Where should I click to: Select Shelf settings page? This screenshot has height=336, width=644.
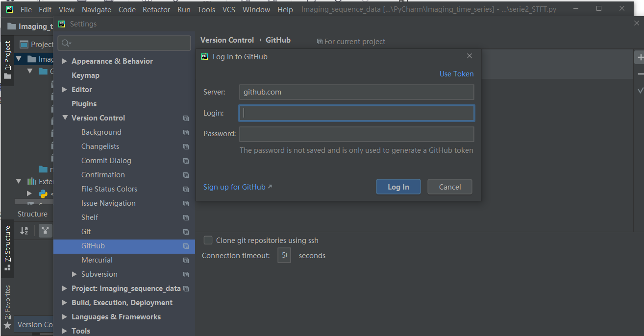click(90, 217)
